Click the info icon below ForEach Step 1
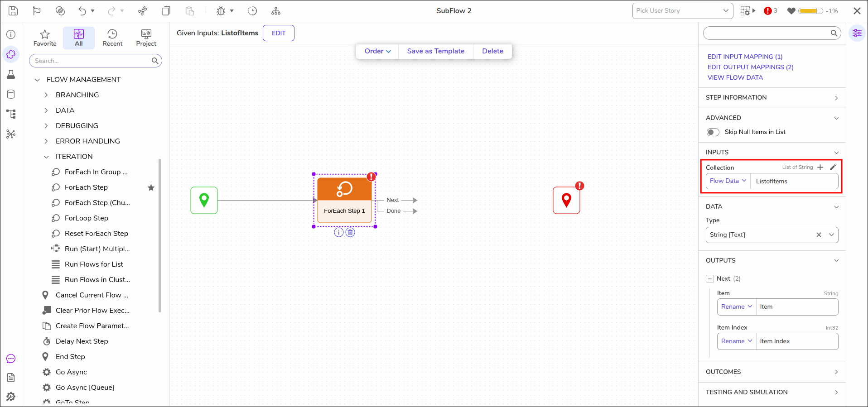868x407 pixels. tap(339, 232)
